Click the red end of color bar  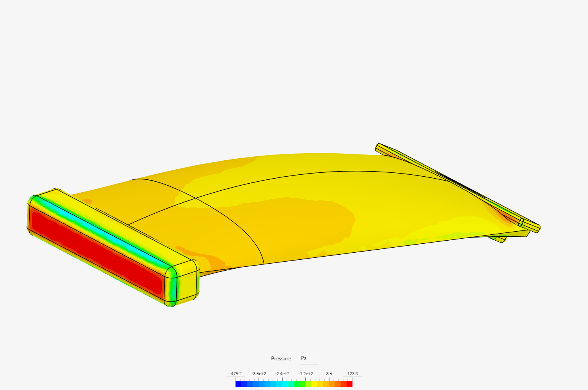349,384
